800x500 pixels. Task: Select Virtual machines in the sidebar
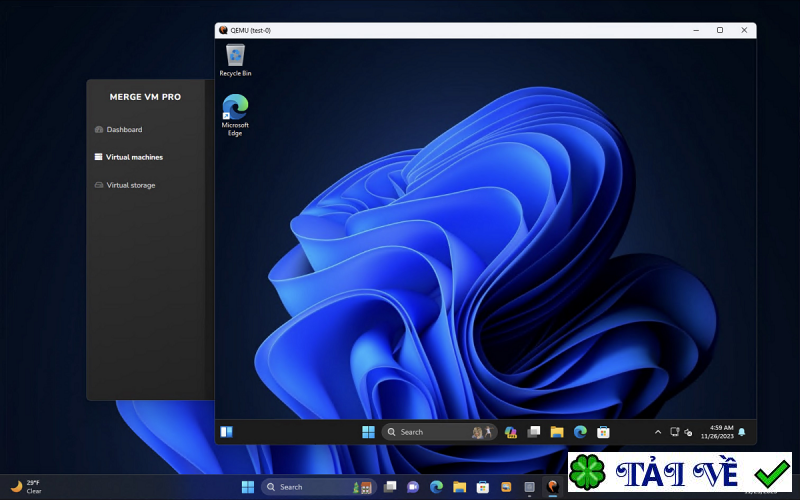[x=133, y=157]
